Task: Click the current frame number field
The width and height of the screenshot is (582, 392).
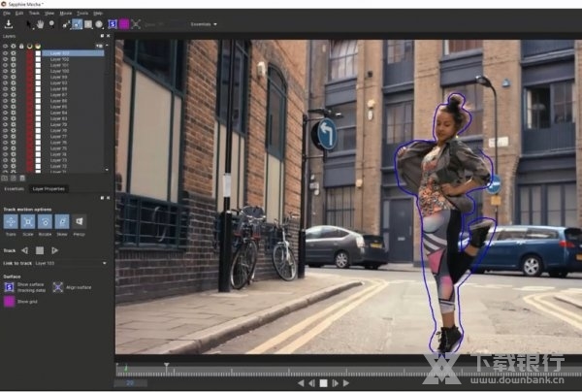Action: click(130, 382)
